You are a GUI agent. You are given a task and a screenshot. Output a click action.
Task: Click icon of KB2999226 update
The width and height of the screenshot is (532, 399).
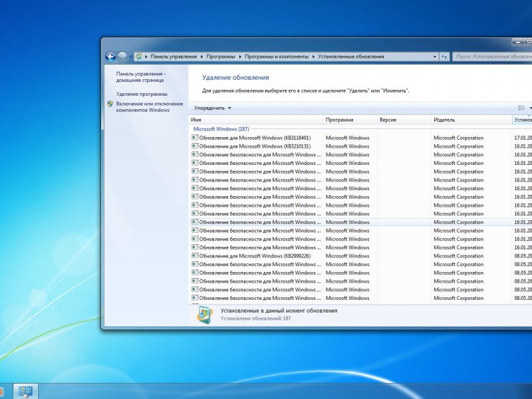tap(195, 255)
